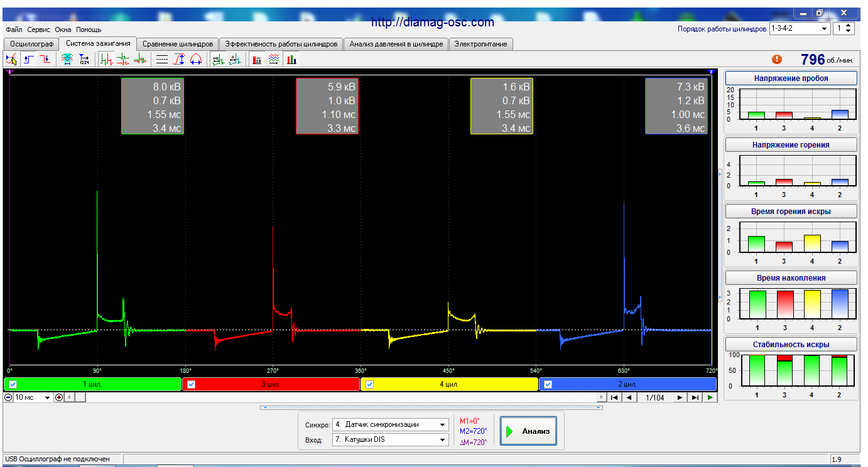
Task: Click the yellow 4 цил. color bar
Action: [x=449, y=384]
